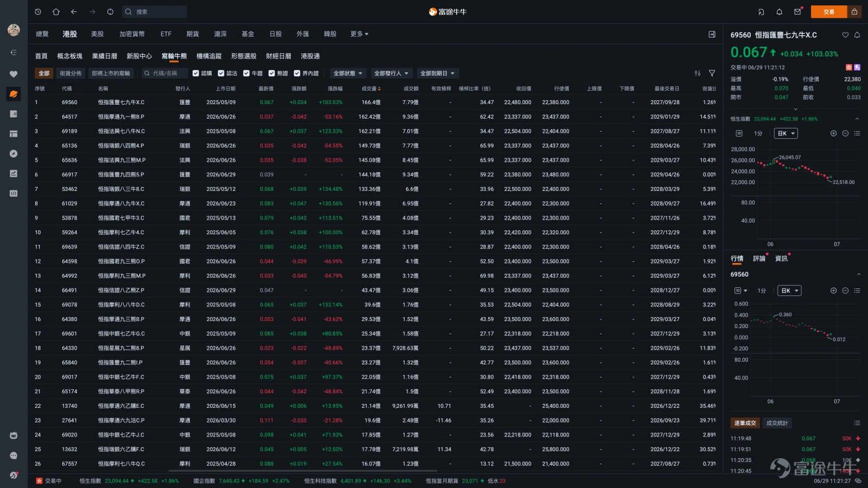Viewport: 868px width, 488px height.
Task: Open the history clock icon
Action: (x=38, y=12)
